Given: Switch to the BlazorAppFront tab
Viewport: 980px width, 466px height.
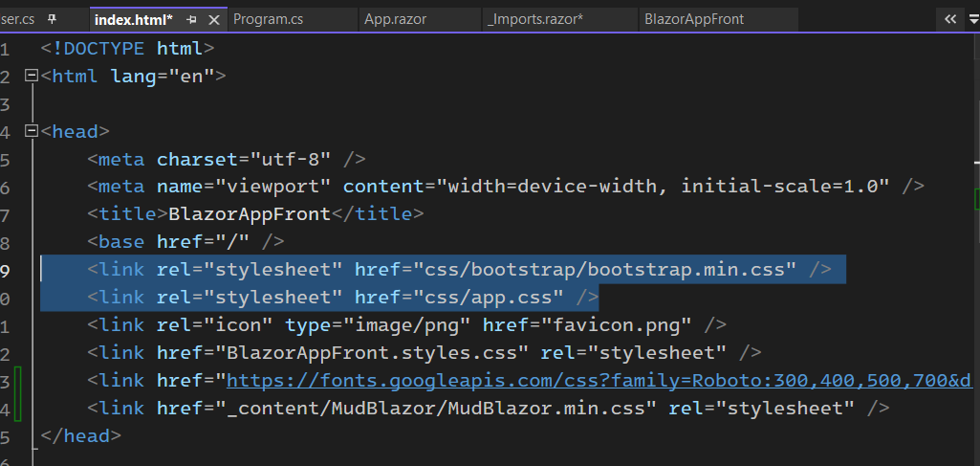Looking at the screenshot, I should [694, 19].
